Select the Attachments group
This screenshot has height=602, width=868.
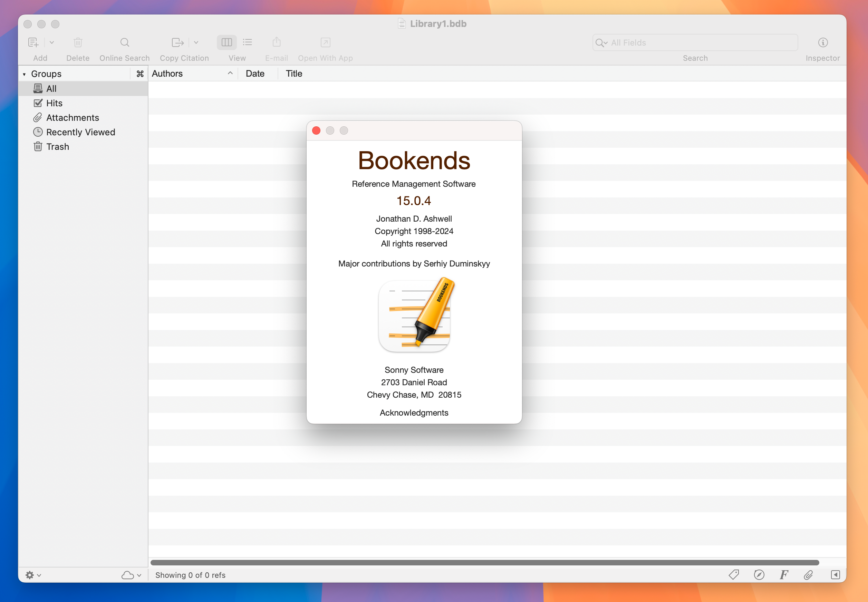coord(83,118)
